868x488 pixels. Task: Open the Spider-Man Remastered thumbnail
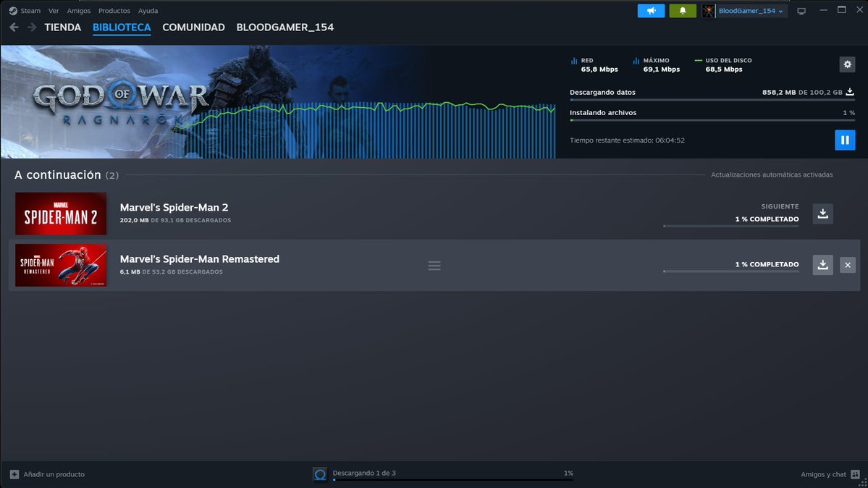click(61, 265)
